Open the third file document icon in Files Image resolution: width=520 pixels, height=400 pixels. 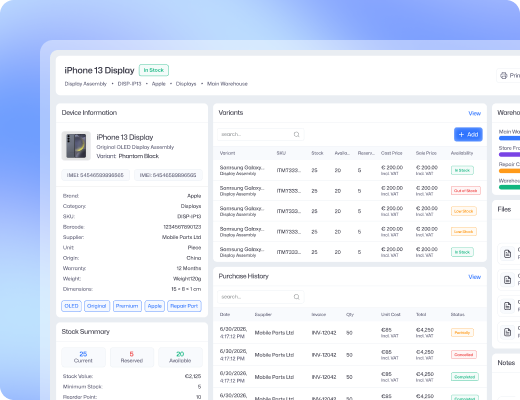[507, 306]
